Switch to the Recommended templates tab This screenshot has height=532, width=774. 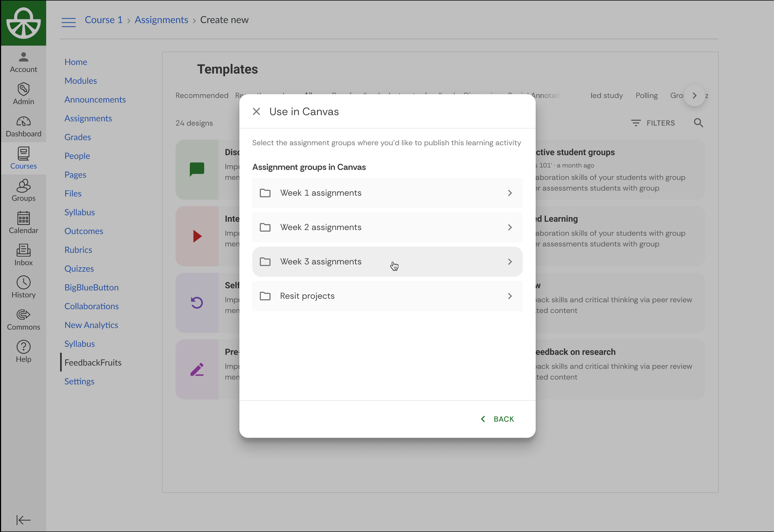(x=202, y=96)
